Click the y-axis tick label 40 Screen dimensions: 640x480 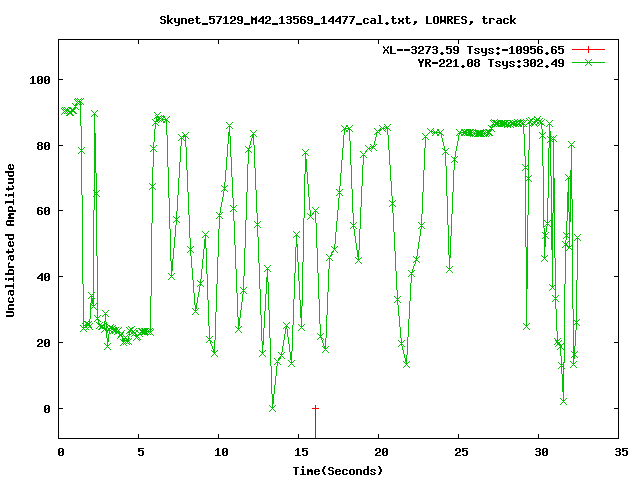coord(43,277)
